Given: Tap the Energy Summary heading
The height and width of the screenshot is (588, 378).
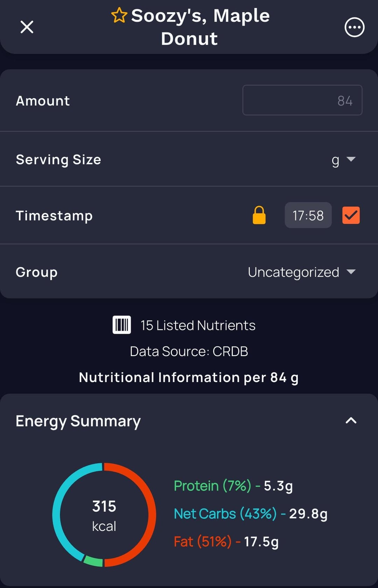Looking at the screenshot, I should pos(78,421).
